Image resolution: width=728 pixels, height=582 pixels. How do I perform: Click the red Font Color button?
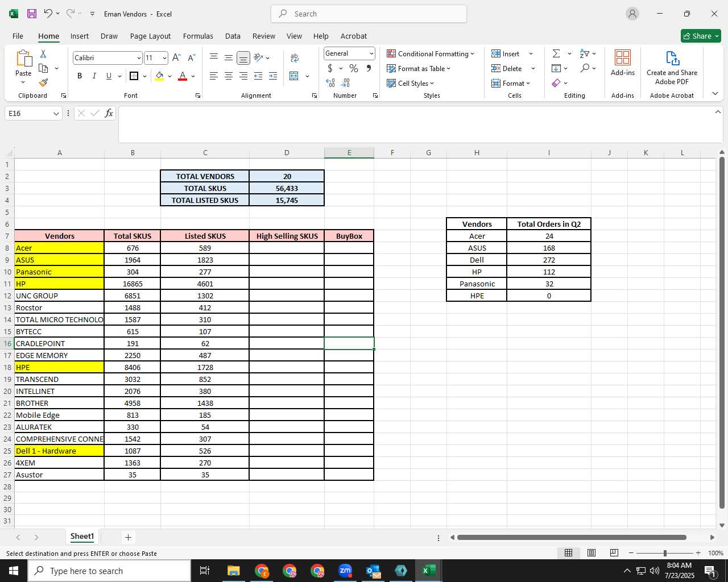pos(183,76)
